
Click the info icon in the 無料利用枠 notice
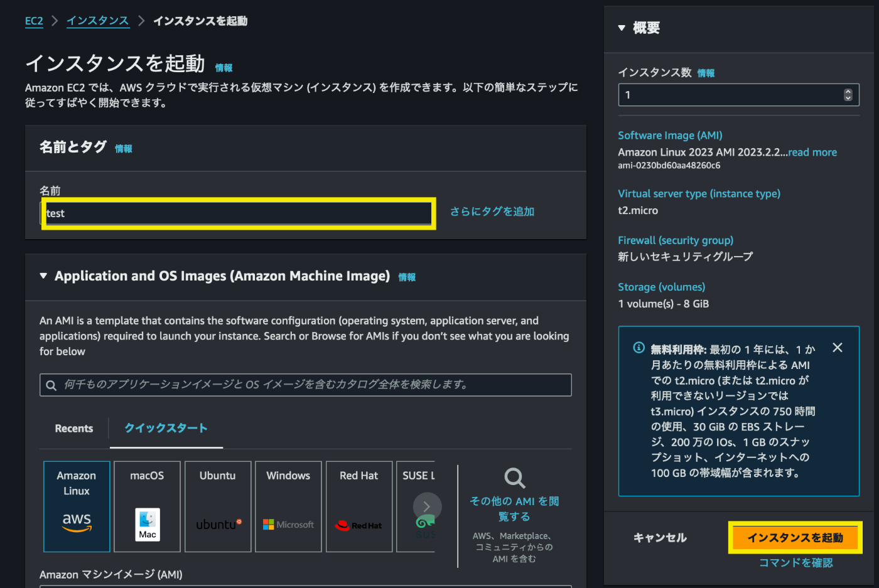click(x=639, y=348)
